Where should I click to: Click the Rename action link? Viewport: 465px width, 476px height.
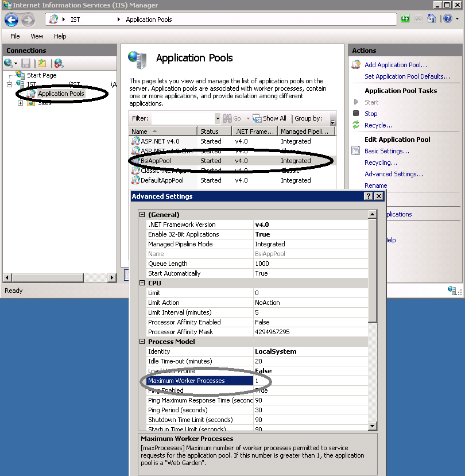[x=375, y=185]
